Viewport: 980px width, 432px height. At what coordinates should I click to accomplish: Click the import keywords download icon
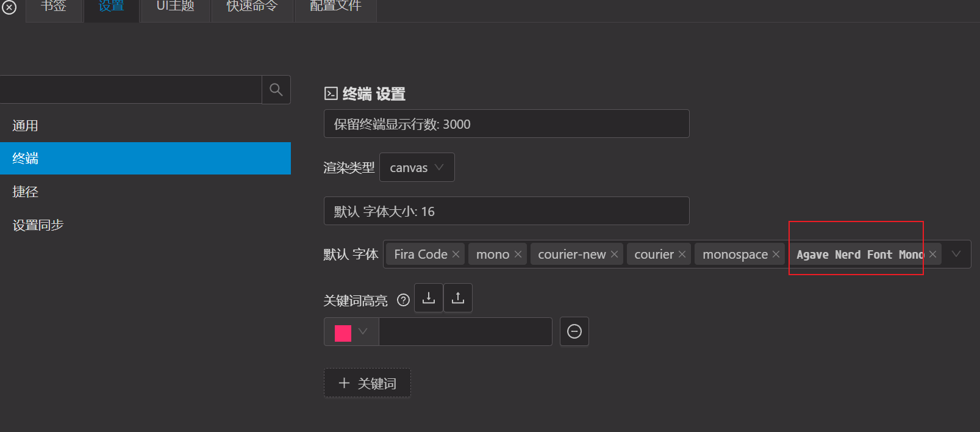pyautogui.click(x=429, y=298)
